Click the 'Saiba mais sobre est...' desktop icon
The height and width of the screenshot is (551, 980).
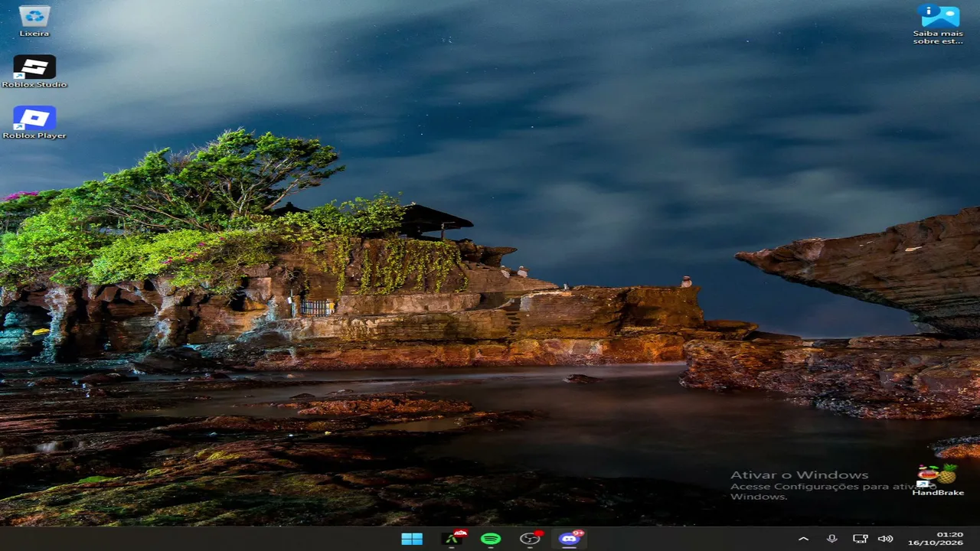click(x=939, y=24)
